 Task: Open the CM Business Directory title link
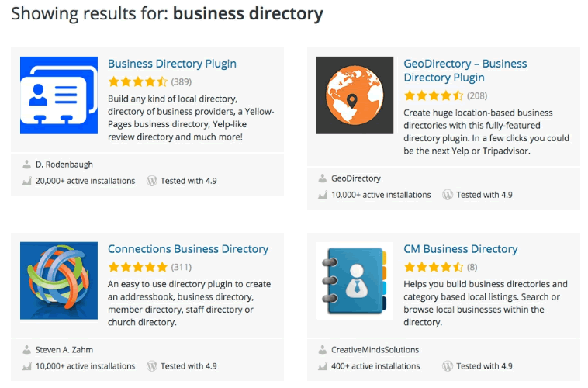461,249
